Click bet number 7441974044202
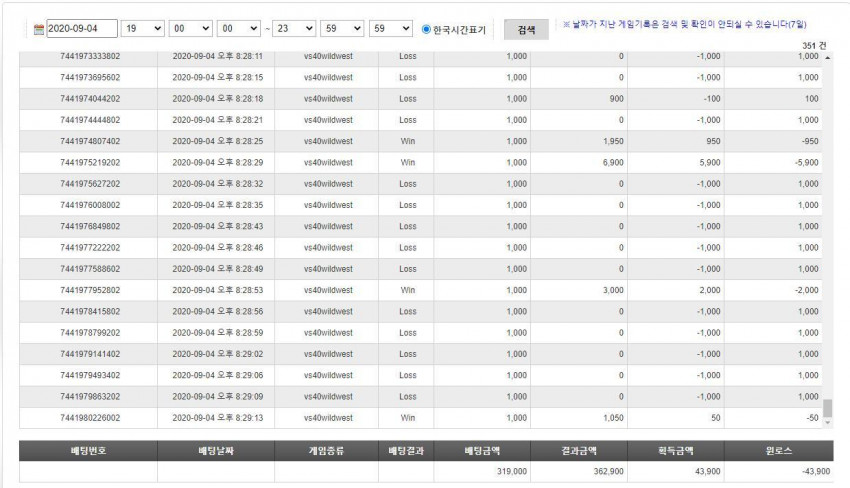The width and height of the screenshot is (850, 488). click(x=90, y=99)
